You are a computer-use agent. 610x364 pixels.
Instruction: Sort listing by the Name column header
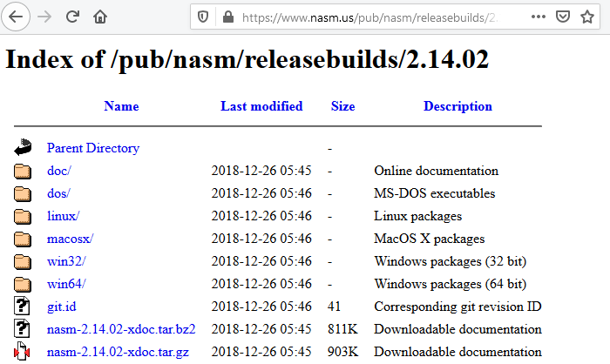[121, 106]
